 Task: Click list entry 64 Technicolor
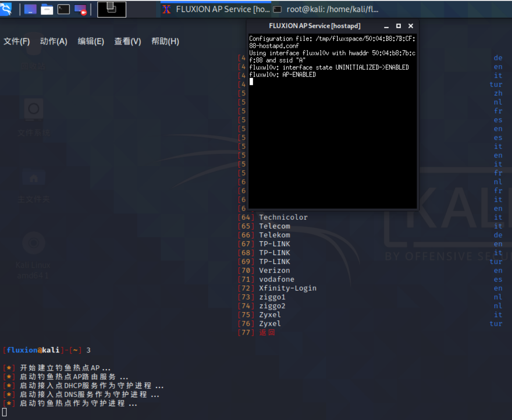(x=273, y=217)
